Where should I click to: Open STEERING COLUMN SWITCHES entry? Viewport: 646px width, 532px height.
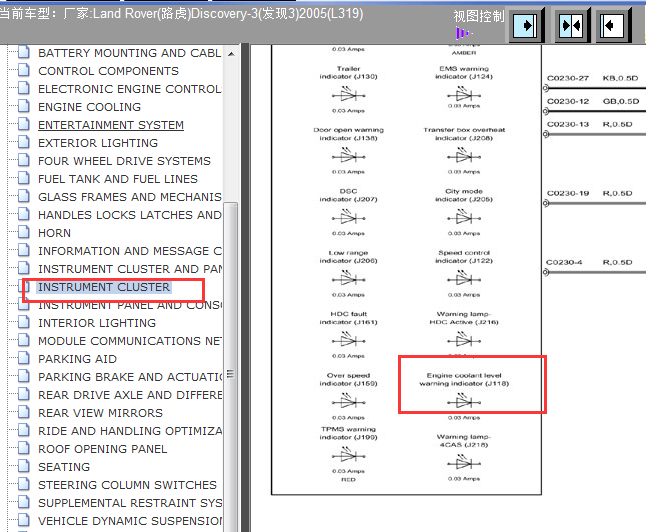click(127, 485)
